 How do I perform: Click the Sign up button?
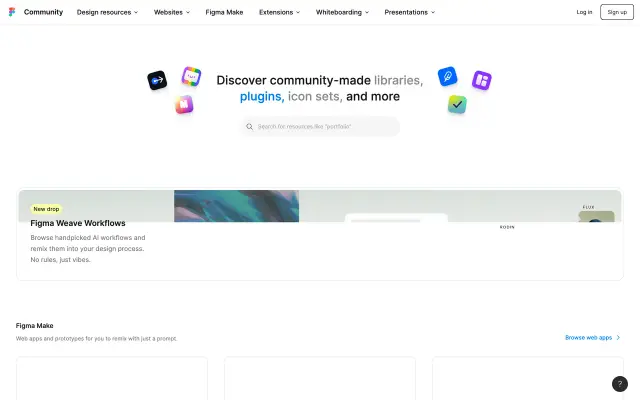point(617,12)
